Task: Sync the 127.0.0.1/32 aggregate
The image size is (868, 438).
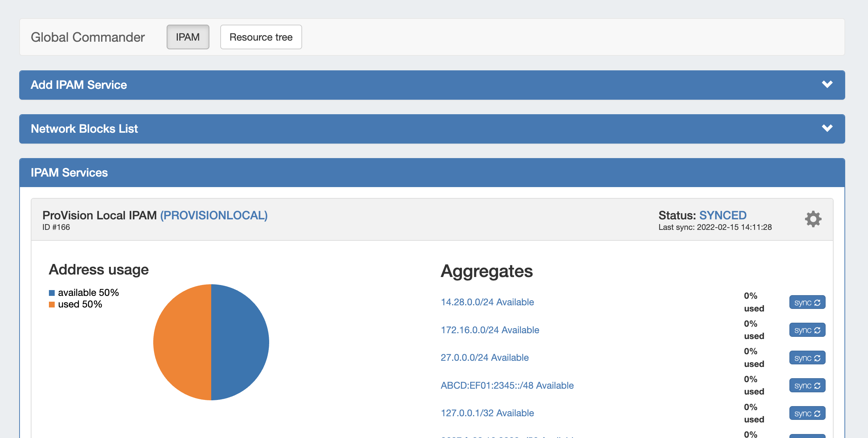Action: (x=807, y=413)
